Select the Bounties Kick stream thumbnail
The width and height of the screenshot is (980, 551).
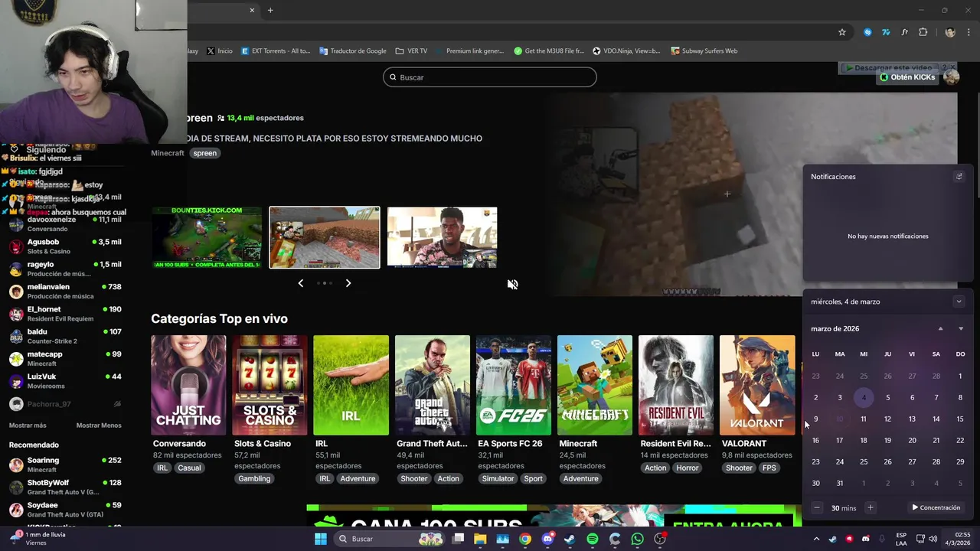click(207, 237)
